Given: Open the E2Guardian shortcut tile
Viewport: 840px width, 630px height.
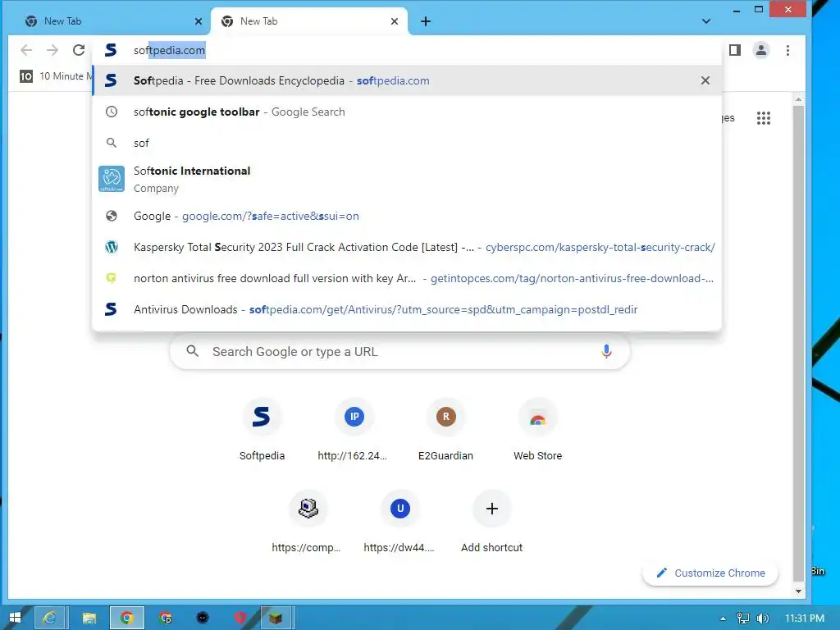Looking at the screenshot, I should click(445, 430).
